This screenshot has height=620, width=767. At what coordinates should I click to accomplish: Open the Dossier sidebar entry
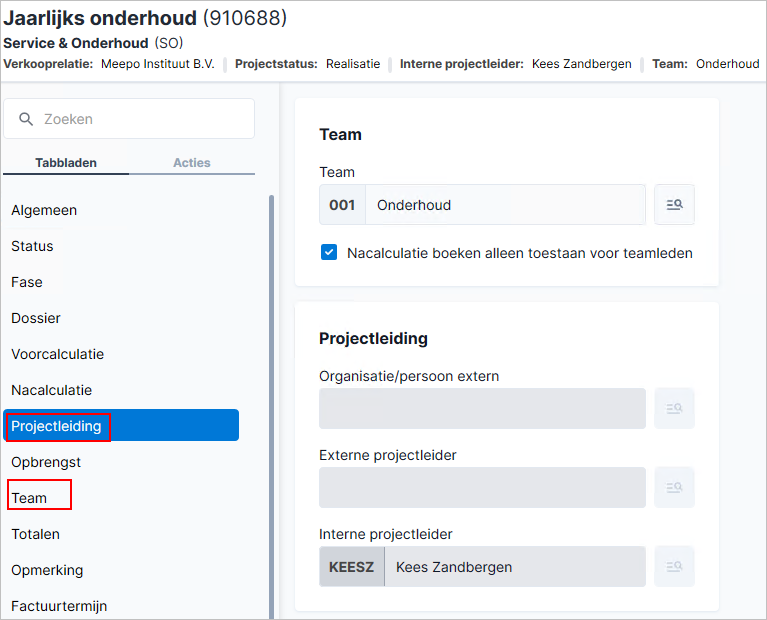coord(36,318)
